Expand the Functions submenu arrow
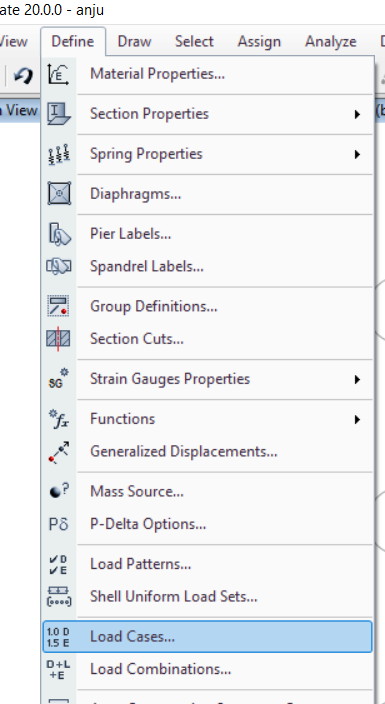The width and height of the screenshot is (385, 704). (357, 419)
